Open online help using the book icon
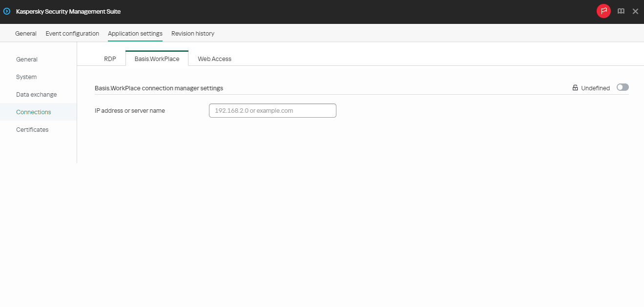Viewport: 644px width, 307px height. (x=621, y=11)
